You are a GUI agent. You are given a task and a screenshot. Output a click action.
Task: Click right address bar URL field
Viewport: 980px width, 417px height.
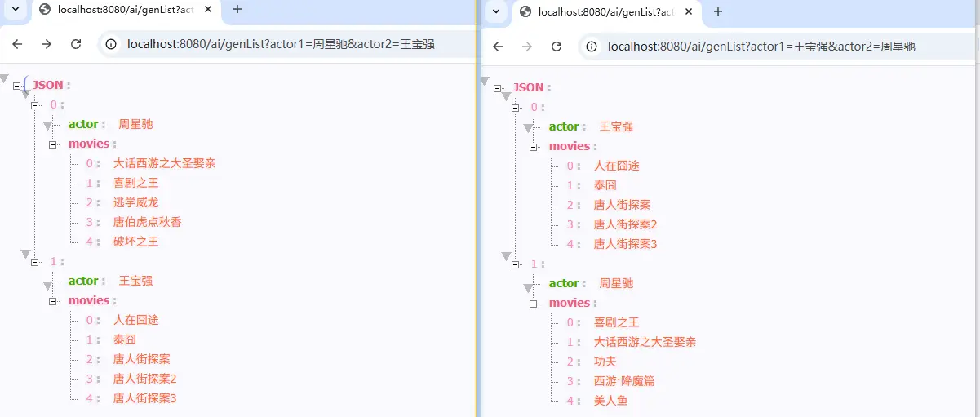point(762,47)
